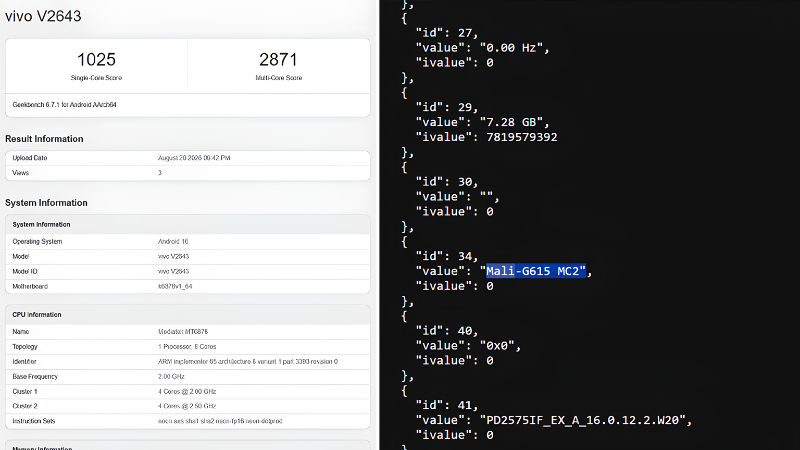This screenshot has height=450, width=800.
Task: Click the JSON line "id": 40
Action: [447, 331]
